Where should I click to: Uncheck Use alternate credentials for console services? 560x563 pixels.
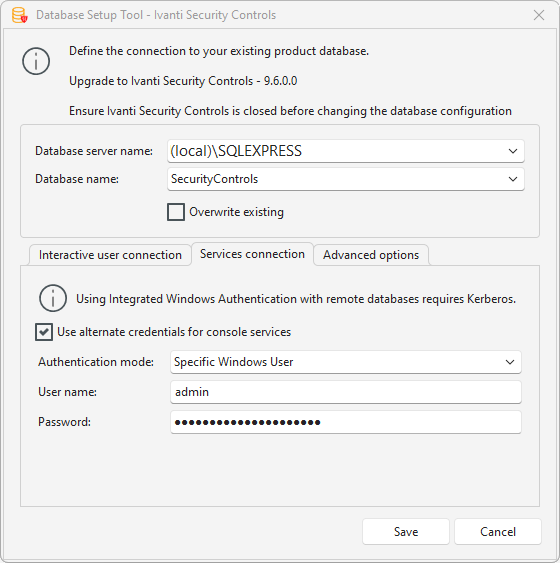pyautogui.click(x=44, y=332)
